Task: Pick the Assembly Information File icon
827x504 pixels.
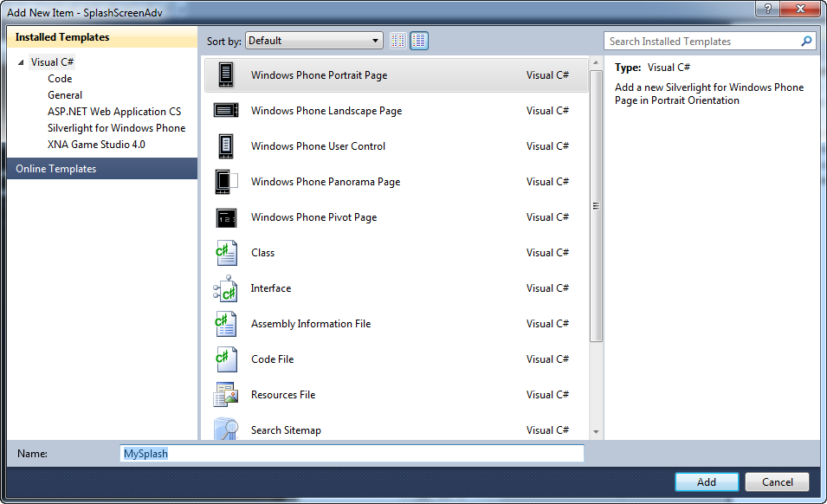Action: [226, 324]
